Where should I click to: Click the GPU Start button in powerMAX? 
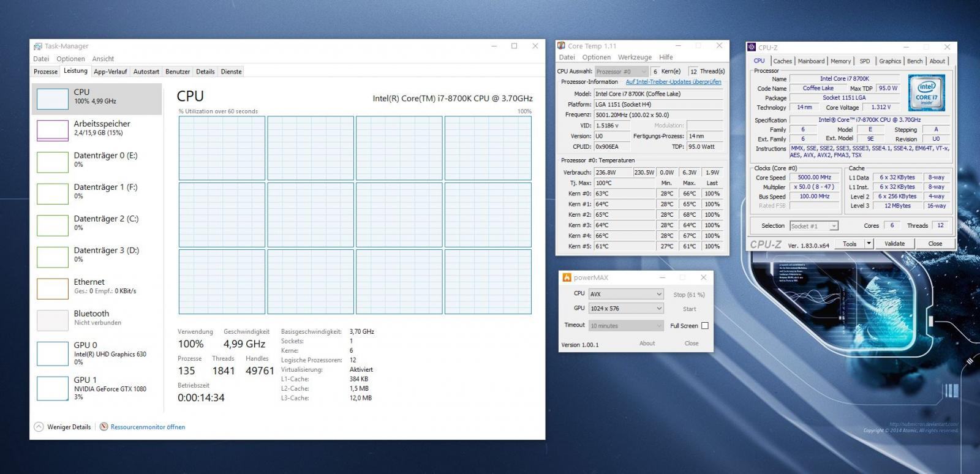tap(689, 309)
